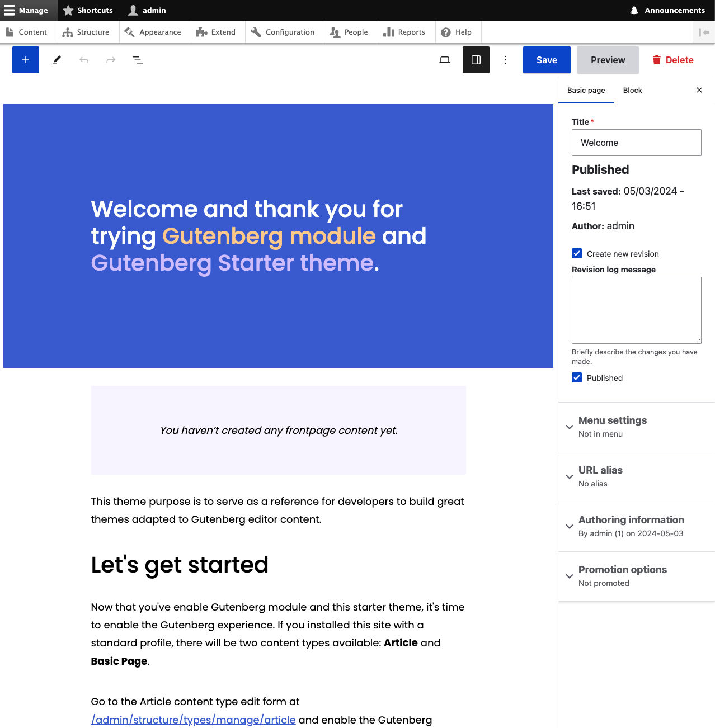Uncheck Create new revision
Screen dimensions: 715x728
577,253
